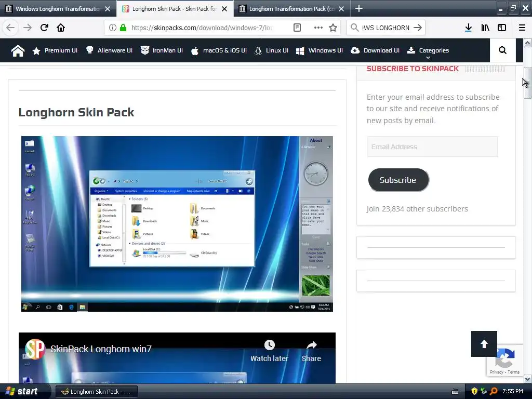Click the browser forward arrow
This screenshot has height=399, width=532.
pyautogui.click(x=27, y=28)
